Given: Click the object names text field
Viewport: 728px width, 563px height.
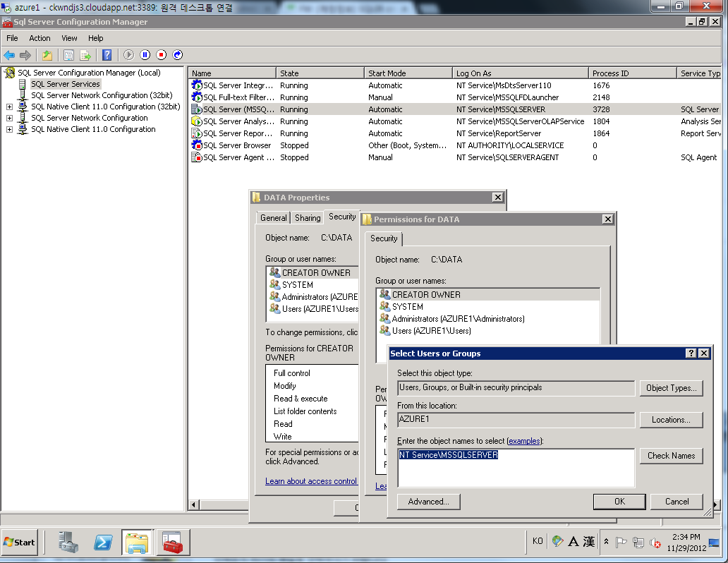Looking at the screenshot, I should point(516,468).
